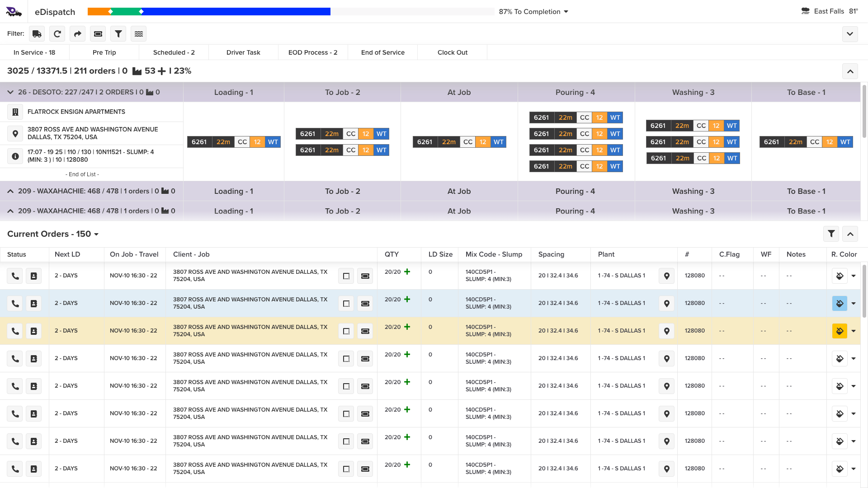Click the location pin beside Ross Ave address
The image size is (868, 488).
pyautogui.click(x=15, y=134)
